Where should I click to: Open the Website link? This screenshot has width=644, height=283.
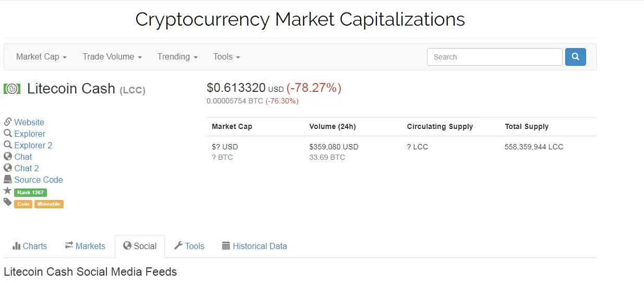click(29, 122)
